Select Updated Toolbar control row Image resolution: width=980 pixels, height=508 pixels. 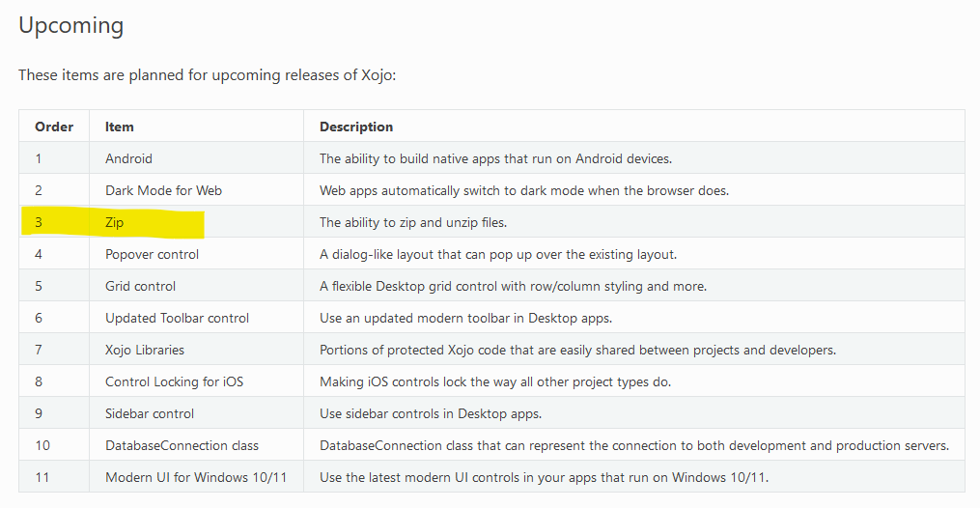[491, 318]
